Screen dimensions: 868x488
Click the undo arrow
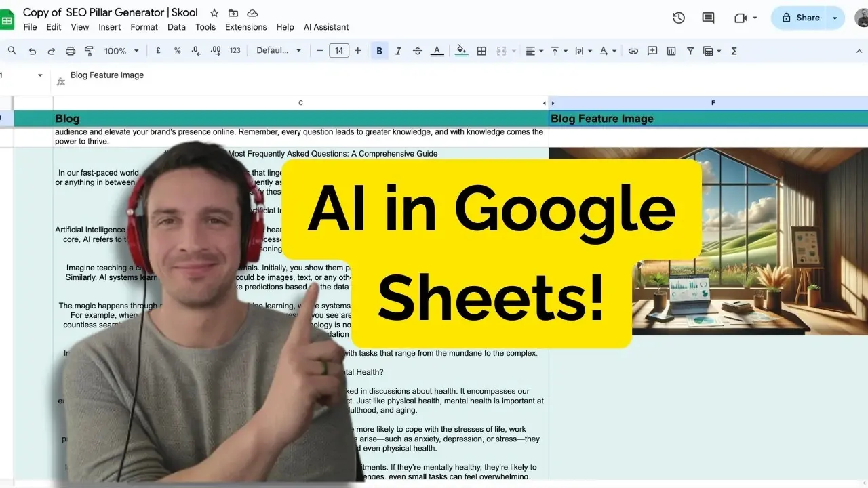point(33,51)
